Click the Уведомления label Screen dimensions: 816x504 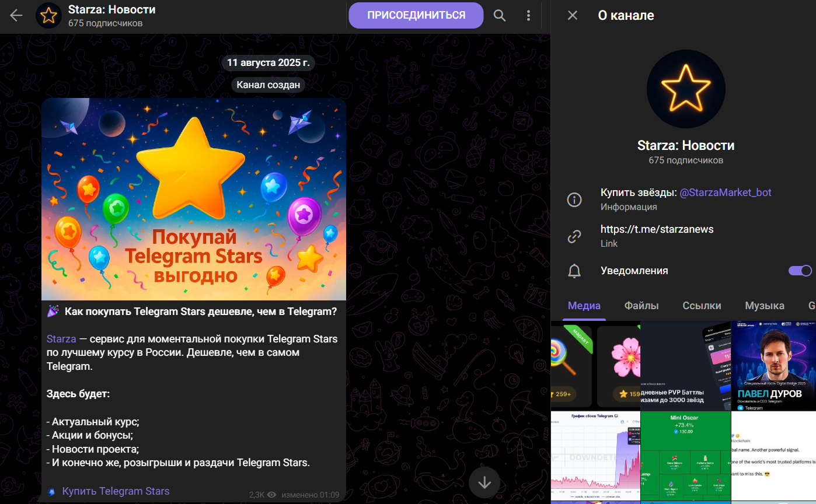click(634, 271)
